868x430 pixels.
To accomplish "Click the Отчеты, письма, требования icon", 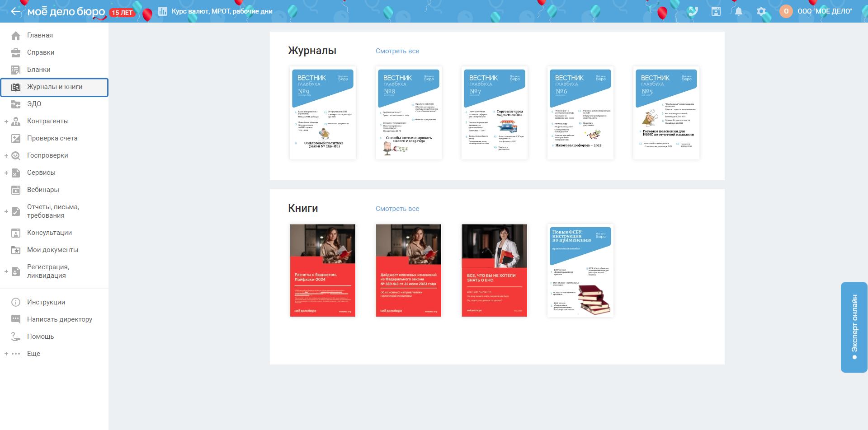I will pyautogui.click(x=16, y=211).
